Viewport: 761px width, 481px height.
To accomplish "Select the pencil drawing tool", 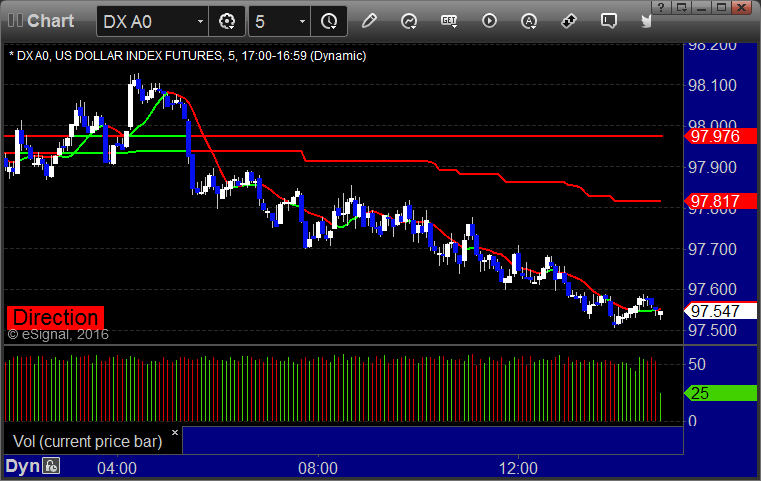I will [x=369, y=21].
